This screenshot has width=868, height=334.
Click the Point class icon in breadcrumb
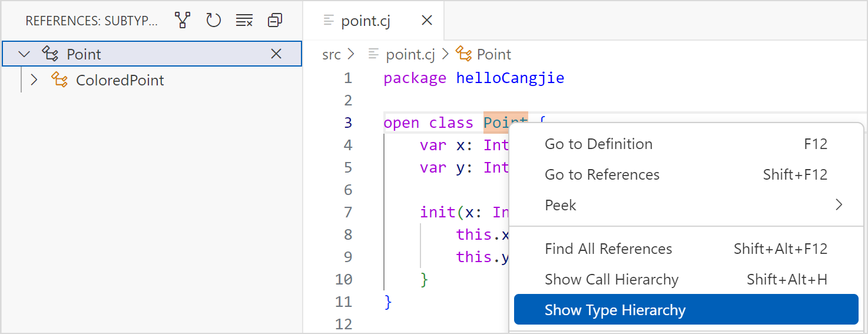coord(465,54)
